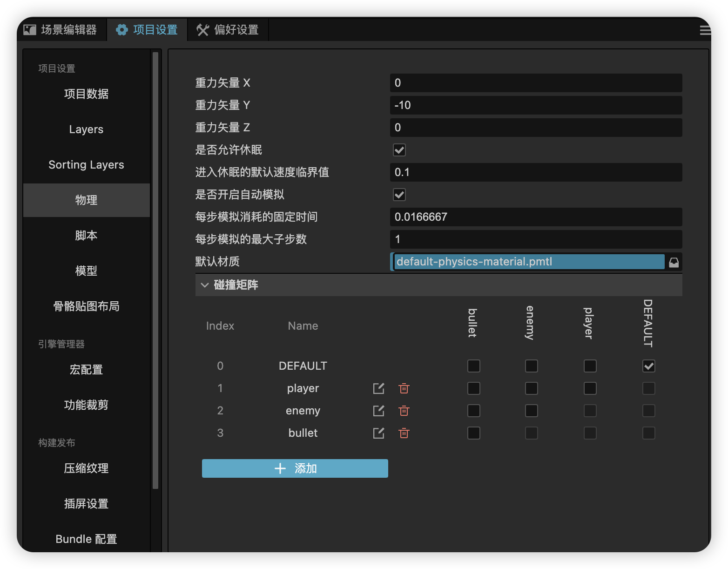The image size is (728, 569).
Task: Switch to the 场景编辑器 tab
Action: tap(61, 30)
